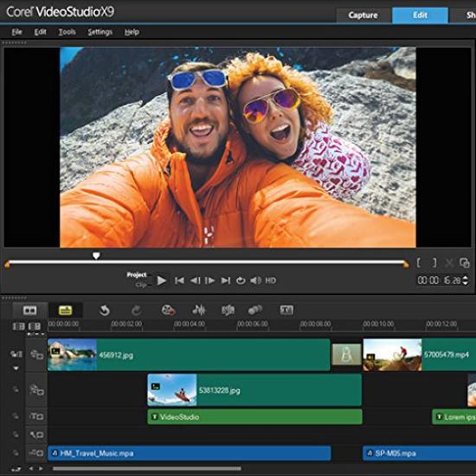476x476 pixels.
Task: Select the VideoStudio title clip
Action: pos(254,417)
